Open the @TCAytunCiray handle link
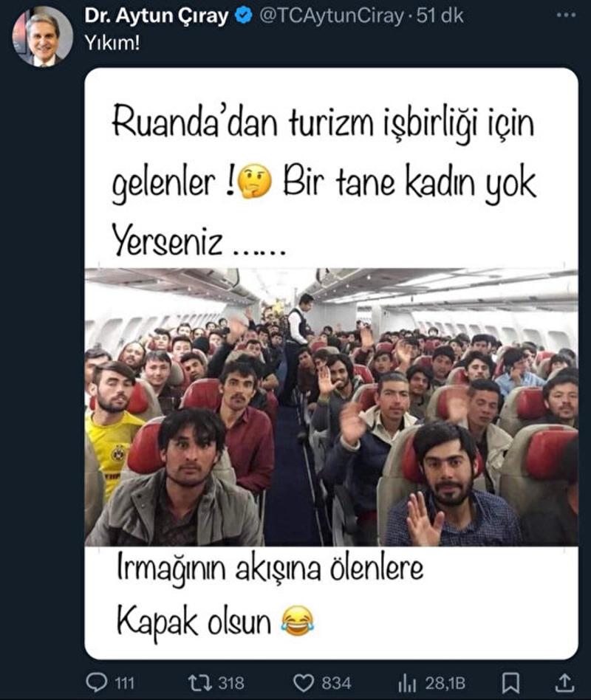591x700 pixels. [331, 16]
